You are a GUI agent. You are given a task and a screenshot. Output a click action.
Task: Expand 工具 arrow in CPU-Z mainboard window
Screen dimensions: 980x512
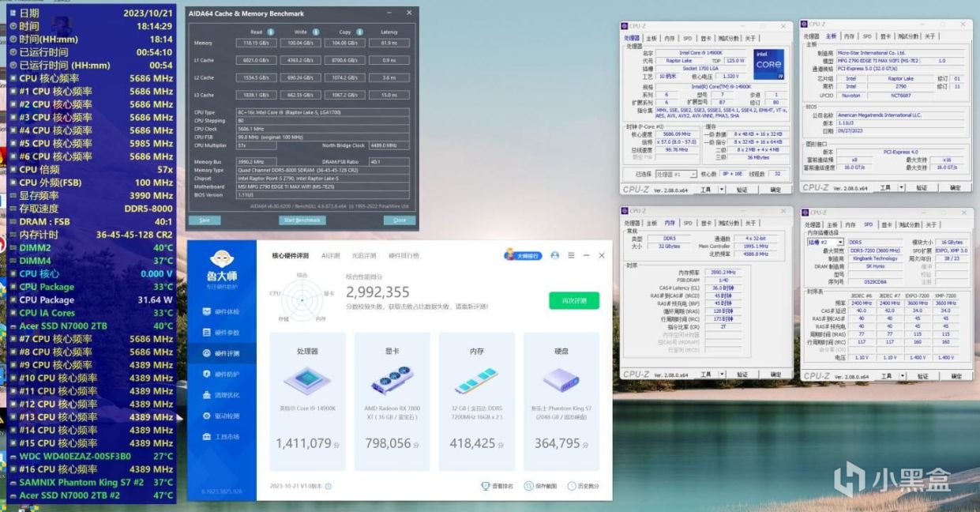[x=900, y=187]
